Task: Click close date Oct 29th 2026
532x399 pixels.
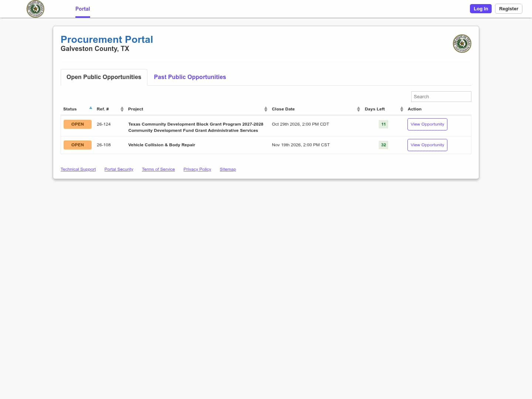Action: tap(300, 125)
